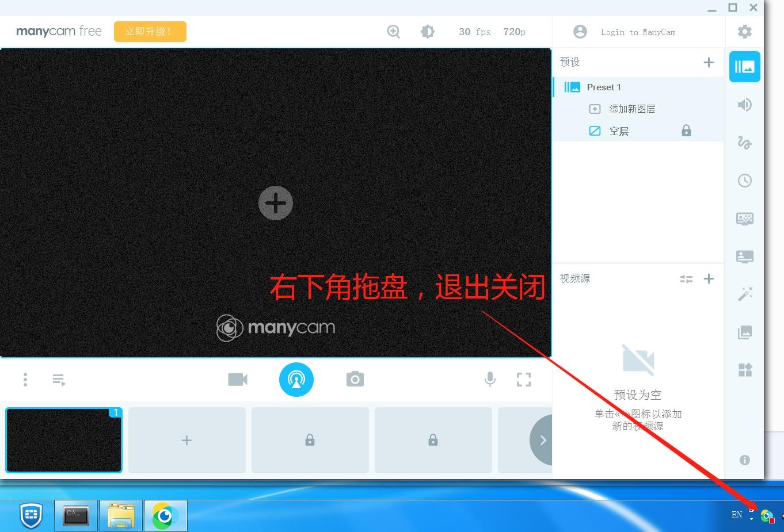This screenshot has height=532, width=784.
Task: Show more presets with the right chevron
Action: 542,440
